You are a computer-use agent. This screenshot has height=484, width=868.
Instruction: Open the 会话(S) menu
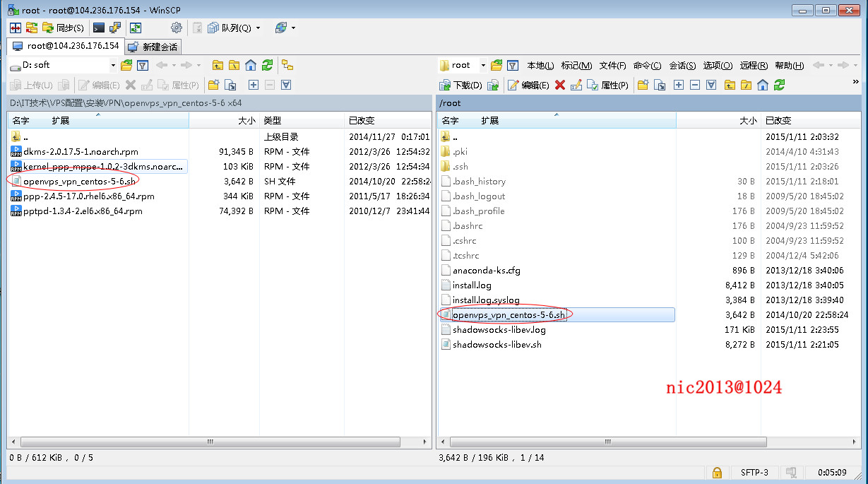click(x=682, y=66)
